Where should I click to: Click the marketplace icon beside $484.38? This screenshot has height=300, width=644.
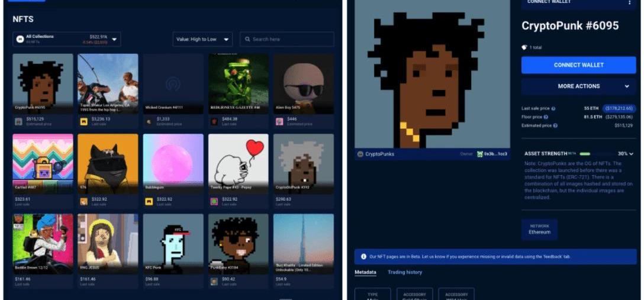(x=214, y=121)
